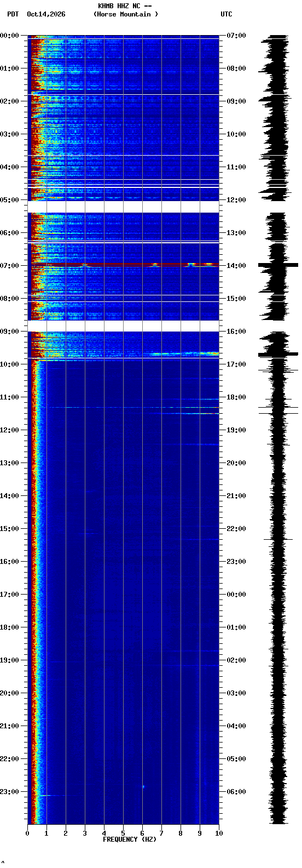Click the largest waveform spike at 14:00 UTC

278,265
